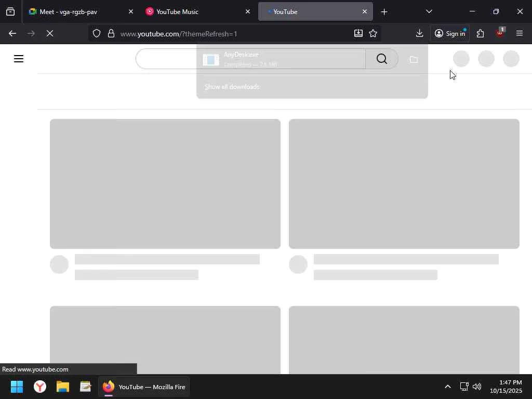Open the Firefox downloads panel
This screenshot has height=399, width=532.
(x=419, y=33)
